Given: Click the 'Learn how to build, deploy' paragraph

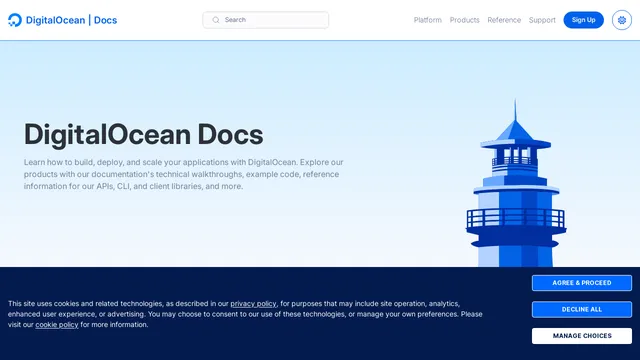Looking at the screenshot, I should [184, 174].
